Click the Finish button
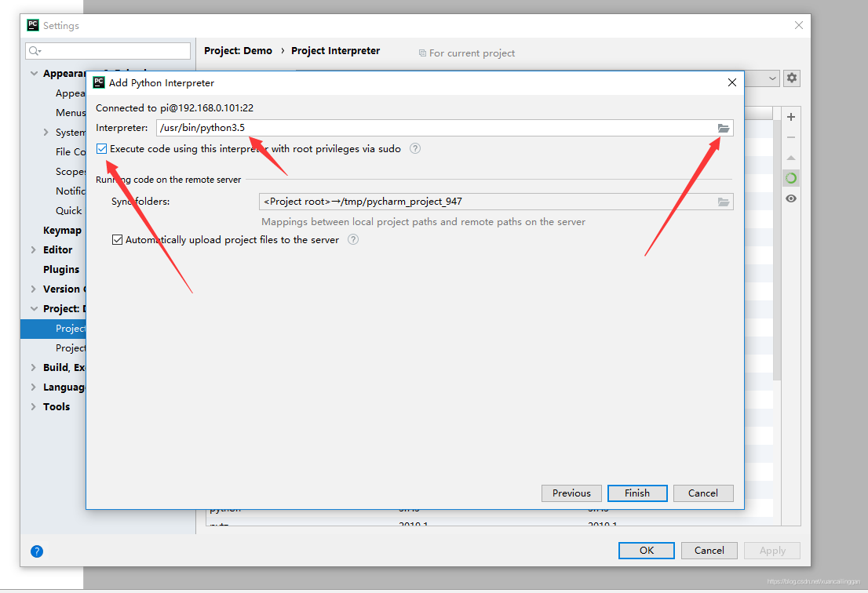This screenshot has width=868, height=593. pos(637,493)
